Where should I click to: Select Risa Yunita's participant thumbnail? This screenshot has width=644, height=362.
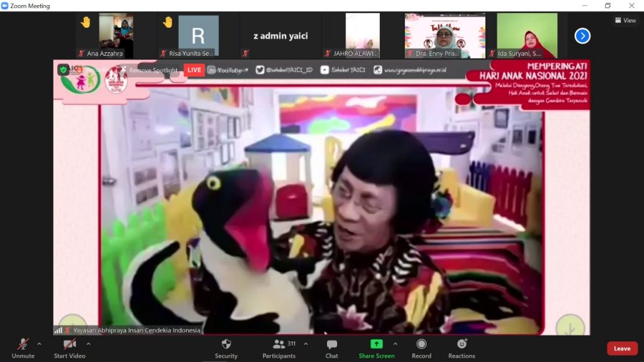pos(198,36)
